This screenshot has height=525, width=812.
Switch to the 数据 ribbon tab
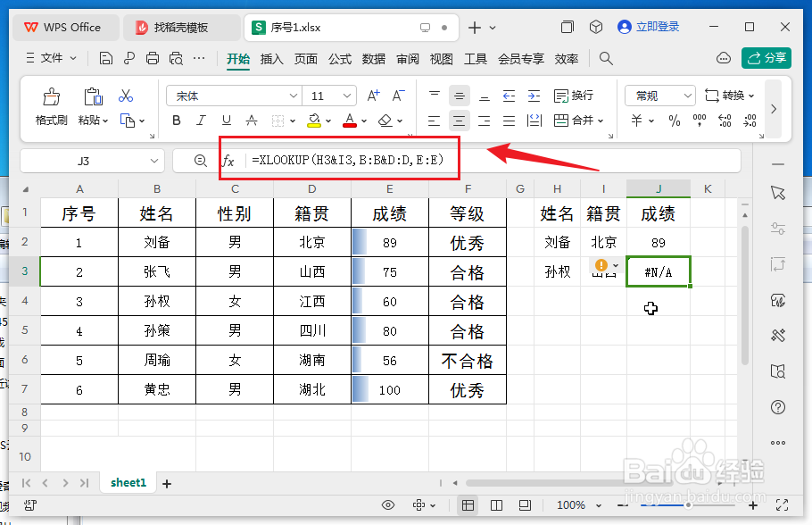click(x=373, y=60)
